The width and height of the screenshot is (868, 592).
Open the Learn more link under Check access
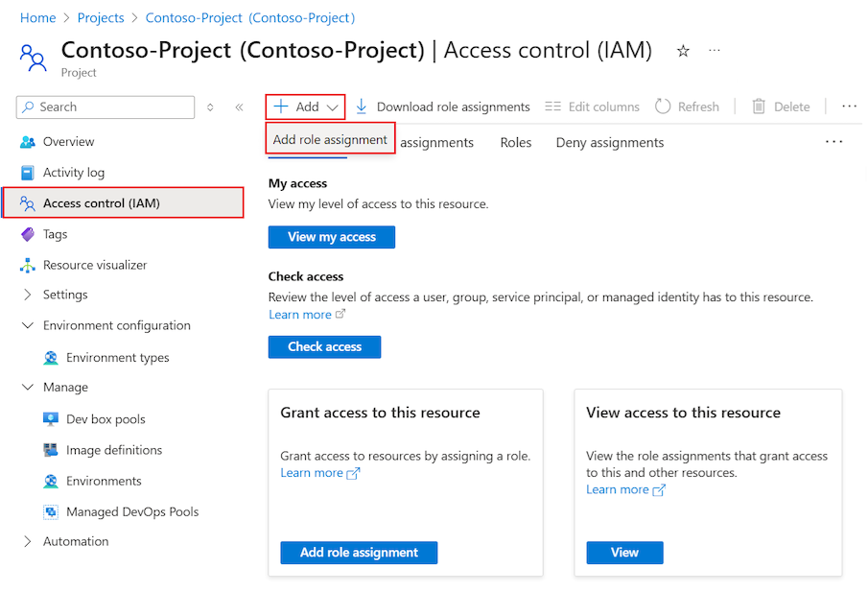coord(300,314)
